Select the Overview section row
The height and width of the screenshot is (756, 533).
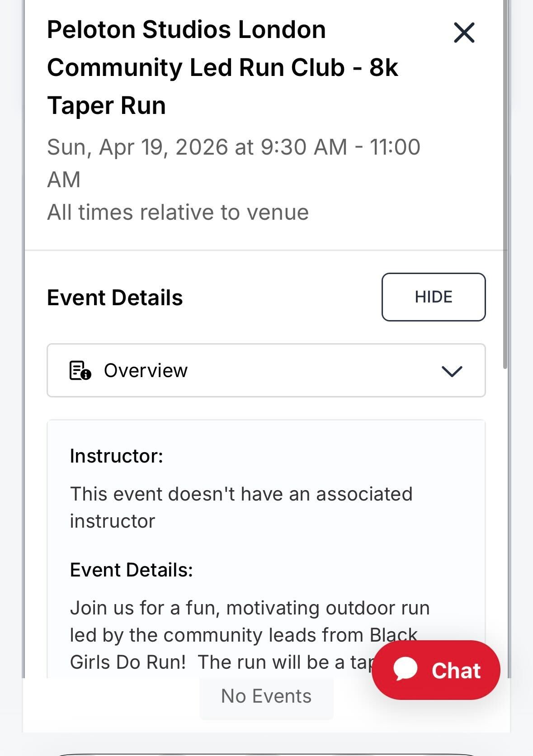click(x=266, y=370)
